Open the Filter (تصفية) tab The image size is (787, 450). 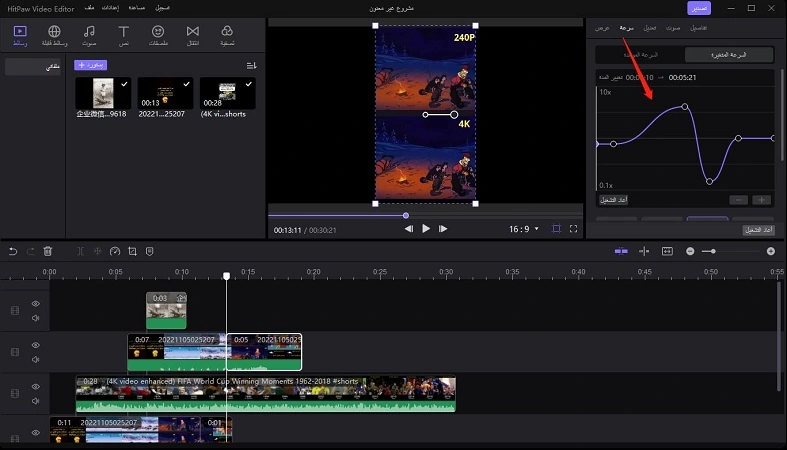tap(227, 36)
